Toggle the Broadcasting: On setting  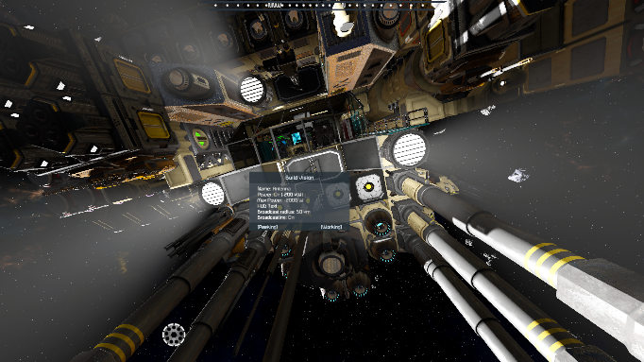pos(276,217)
